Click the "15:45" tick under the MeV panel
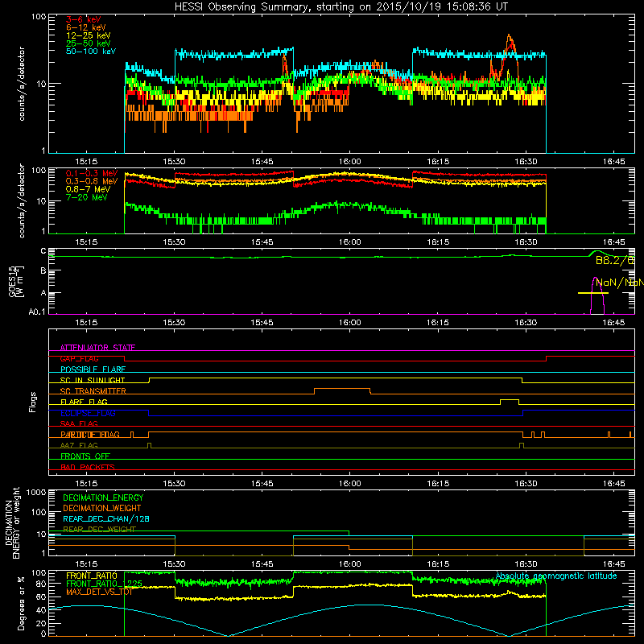The height and width of the screenshot is (644, 644). [x=262, y=242]
